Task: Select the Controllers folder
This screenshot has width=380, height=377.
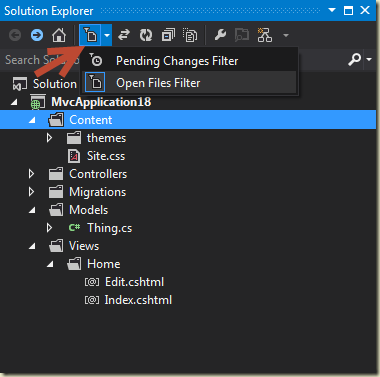Action: click(x=98, y=174)
